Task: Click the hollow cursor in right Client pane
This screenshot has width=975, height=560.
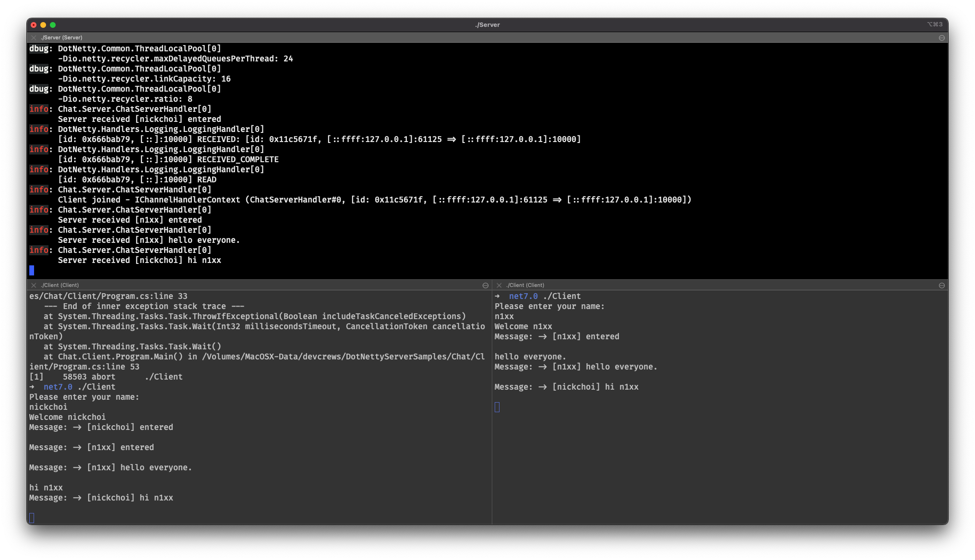Action: click(x=497, y=407)
